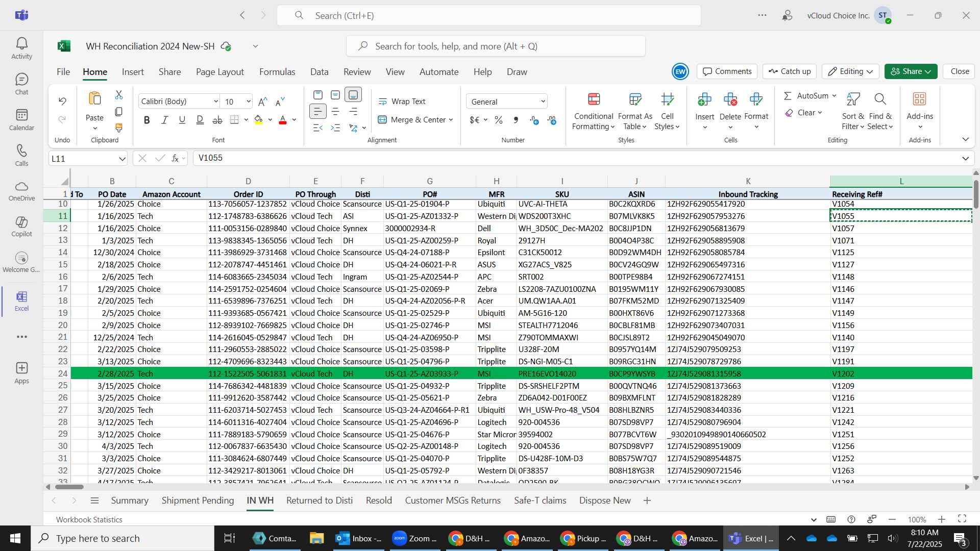This screenshot has width=980, height=551.
Task: Open the File menu
Action: [x=63, y=72]
